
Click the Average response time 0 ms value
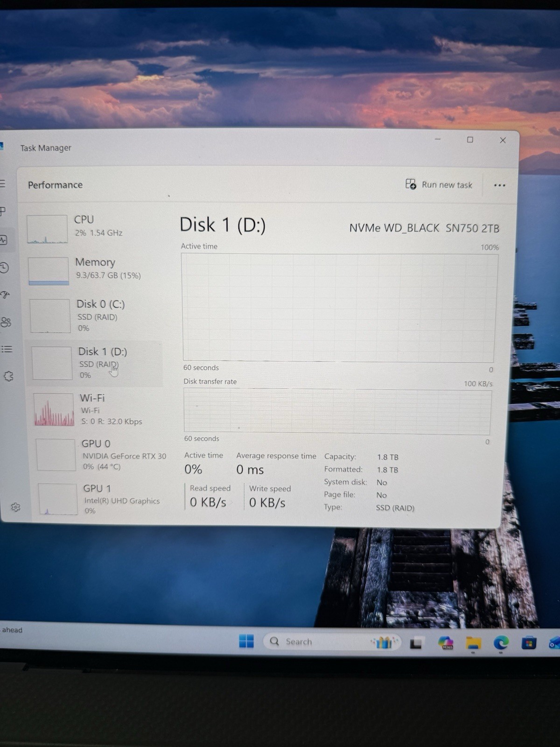[x=250, y=470]
